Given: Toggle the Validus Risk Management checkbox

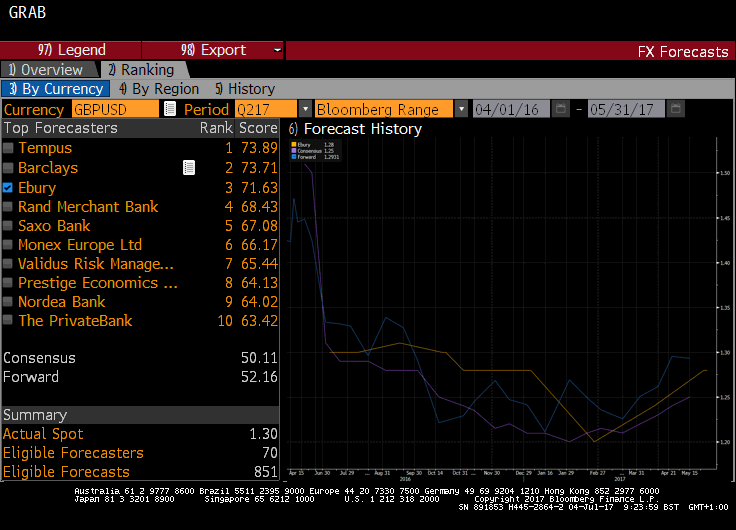Looking at the screenshot, I should pyautogui.click(x=8, y=264).
